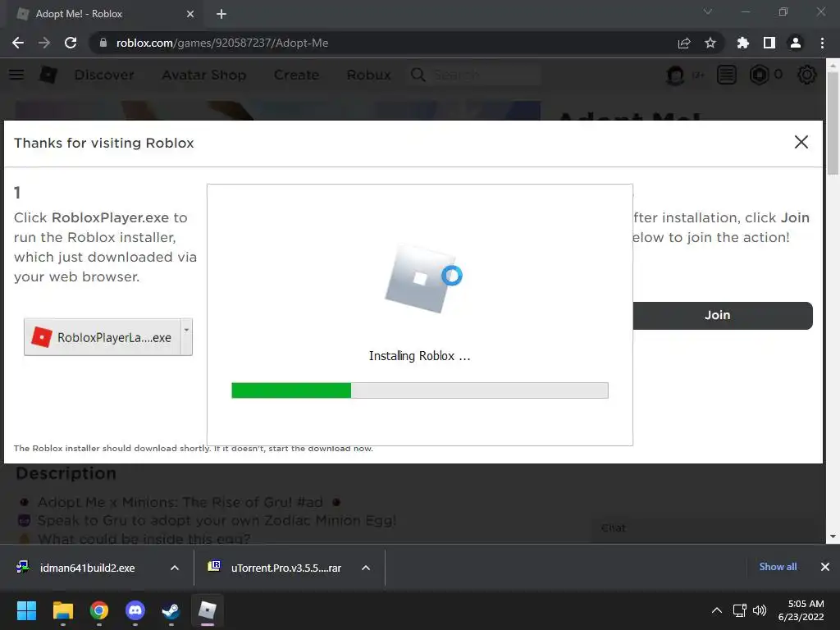Open a new browser tab
The width and height of the screenshot is (840, 630).
coord(221,14)
